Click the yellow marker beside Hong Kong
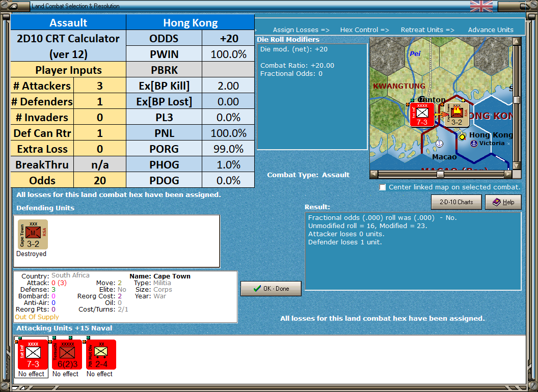 (x=462, y=136)
